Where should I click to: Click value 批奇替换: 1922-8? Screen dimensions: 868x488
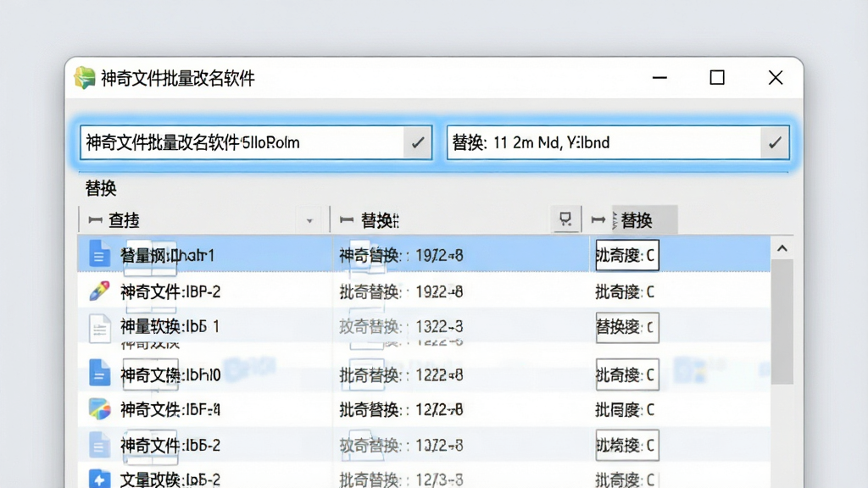coord(401,291)
